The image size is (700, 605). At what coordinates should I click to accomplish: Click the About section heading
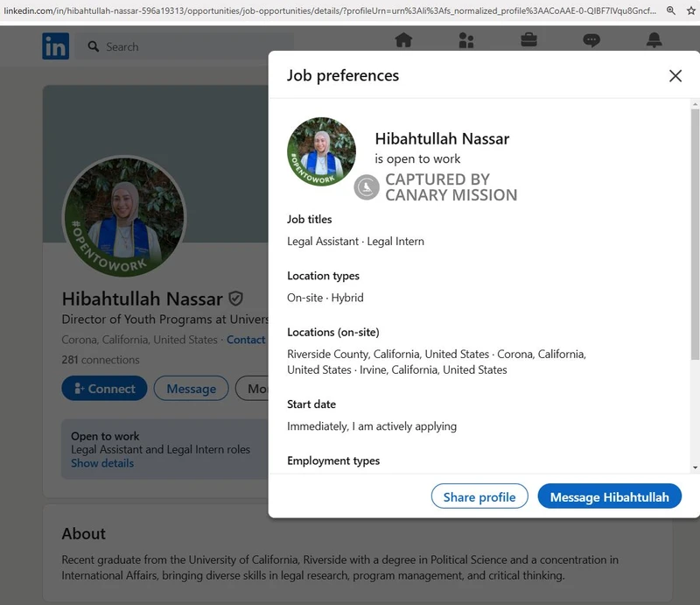(x=83, y=533)
